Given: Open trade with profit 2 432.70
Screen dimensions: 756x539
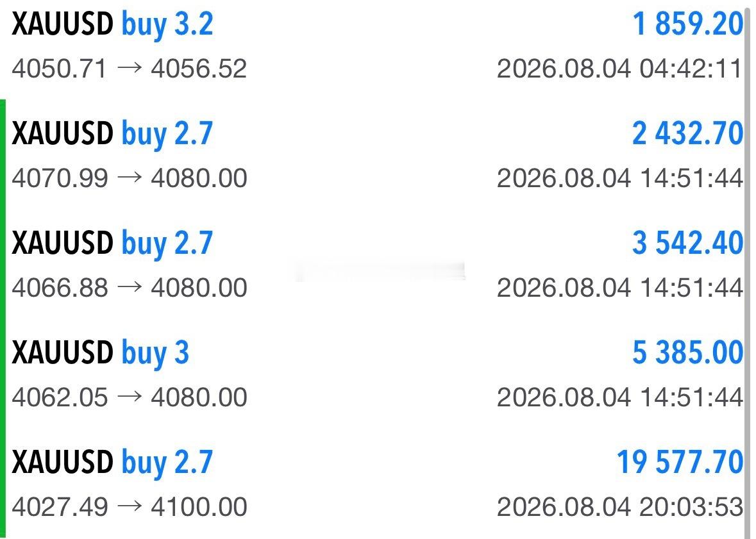Looking at the screenshot, I should point(376,155).
